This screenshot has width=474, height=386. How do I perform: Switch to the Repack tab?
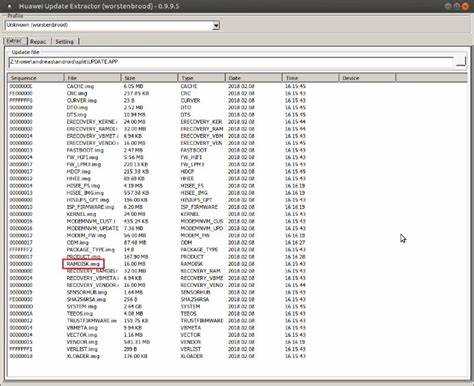pyautogui.click(x=38, y=42)
